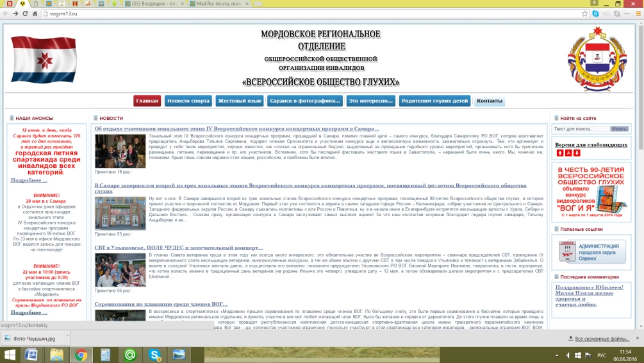644x363 pixels.
Task: Click the Mail.Ru agent taskbar icon
Action: coord(130,355)
